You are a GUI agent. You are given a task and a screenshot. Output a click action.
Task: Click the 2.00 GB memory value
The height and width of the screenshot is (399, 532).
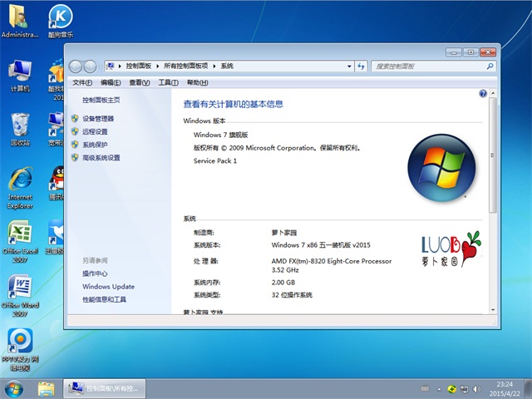[283, 283]
